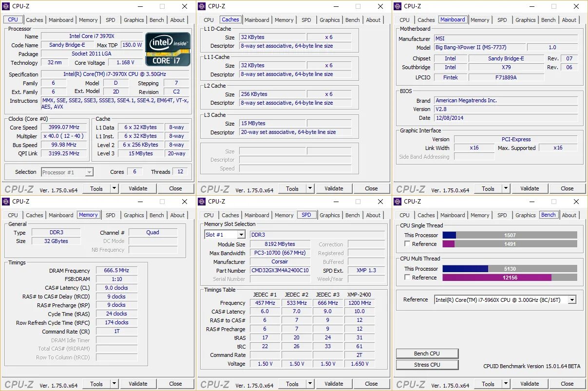Click the single-thread Reference score bar 1491
This screenshot has width=588, height=391.
point(510,244)
